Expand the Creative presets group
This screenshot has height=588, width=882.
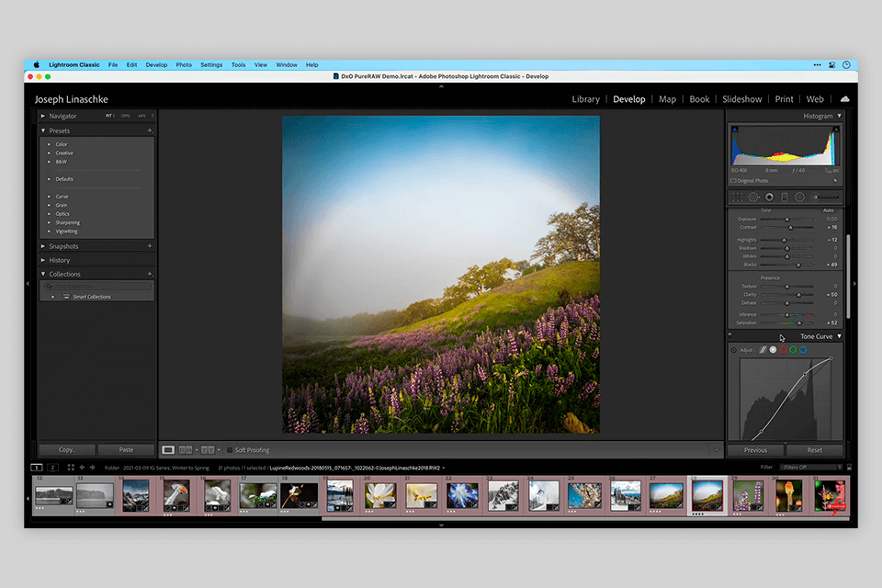49,153
